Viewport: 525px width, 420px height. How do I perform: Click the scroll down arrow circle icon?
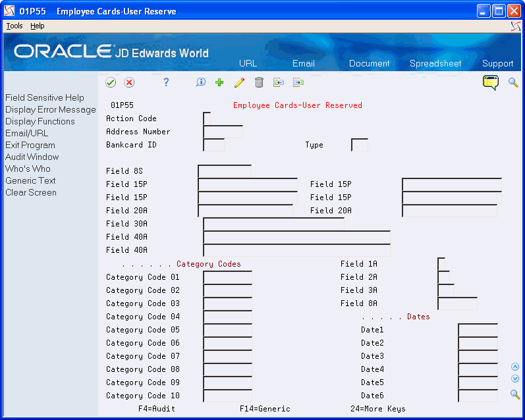(x=515, y=379)
